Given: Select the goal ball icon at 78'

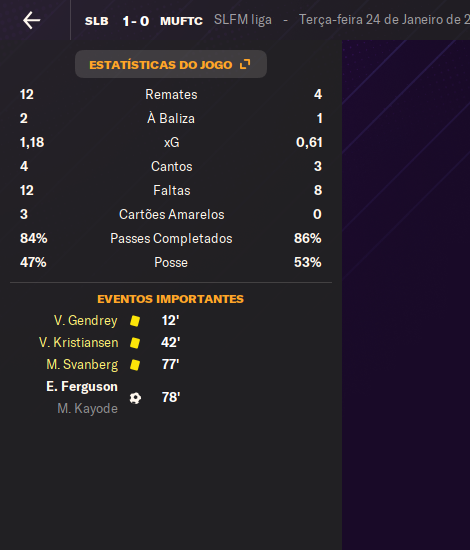Looking at the screenshot, I should coord(135,398).
